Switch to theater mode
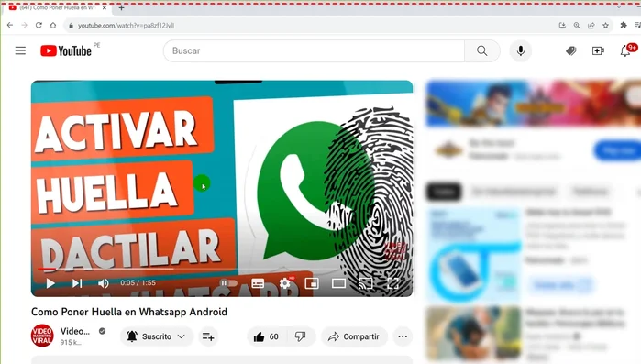The height and width of the screenshot is (364, 641). pos(338,283)
